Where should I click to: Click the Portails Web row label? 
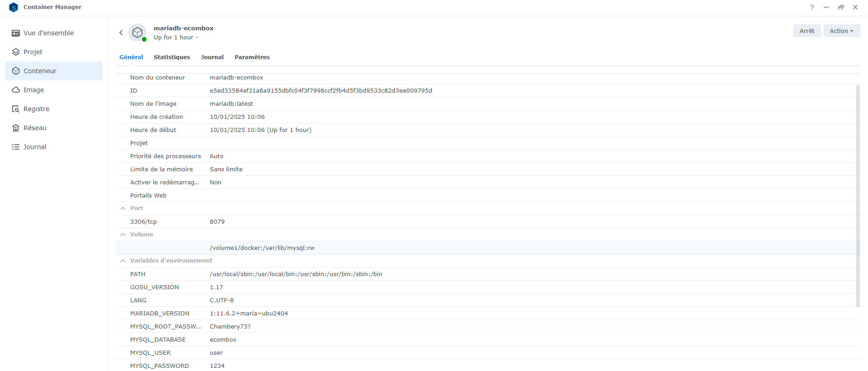point(148,196)
